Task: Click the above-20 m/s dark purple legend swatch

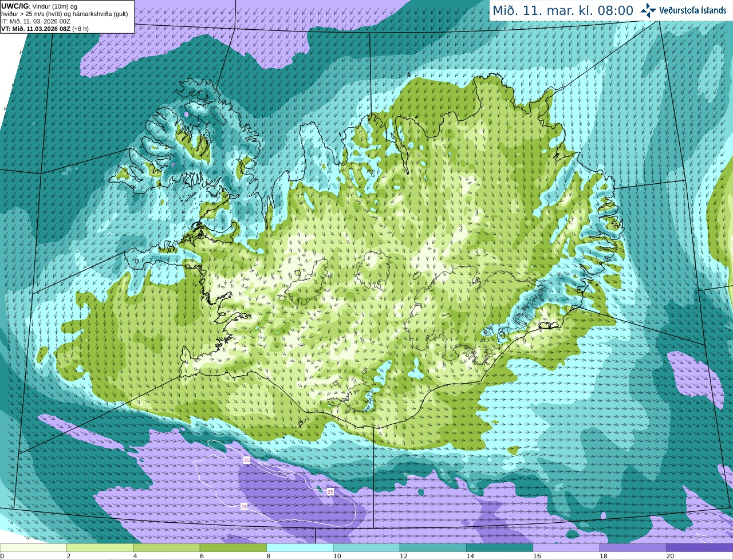Action: click(699, 548)
